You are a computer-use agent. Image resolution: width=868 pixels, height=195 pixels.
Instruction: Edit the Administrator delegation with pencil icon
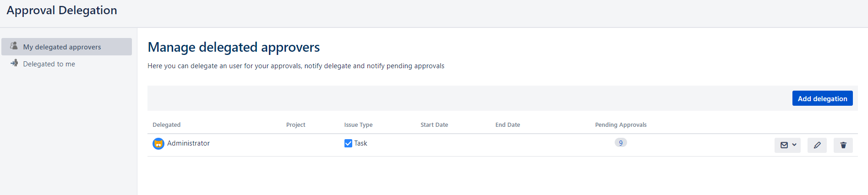click(817, 145)
